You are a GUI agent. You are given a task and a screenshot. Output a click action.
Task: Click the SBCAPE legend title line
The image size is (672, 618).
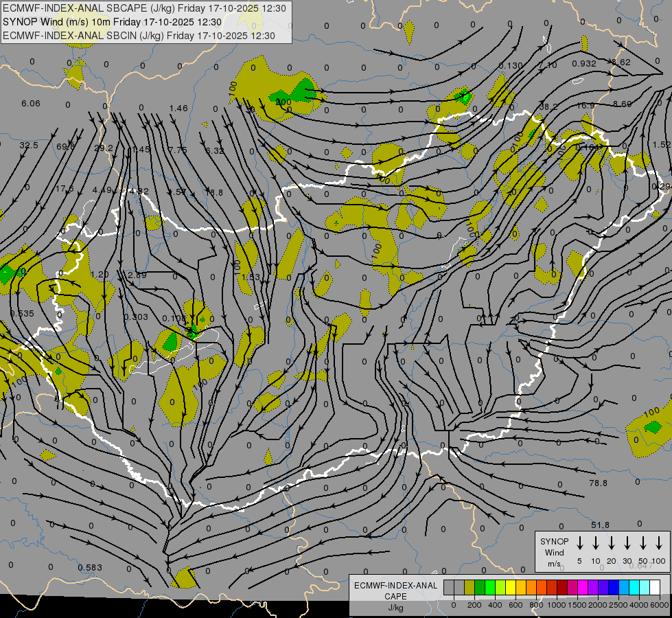pos(144,8)
